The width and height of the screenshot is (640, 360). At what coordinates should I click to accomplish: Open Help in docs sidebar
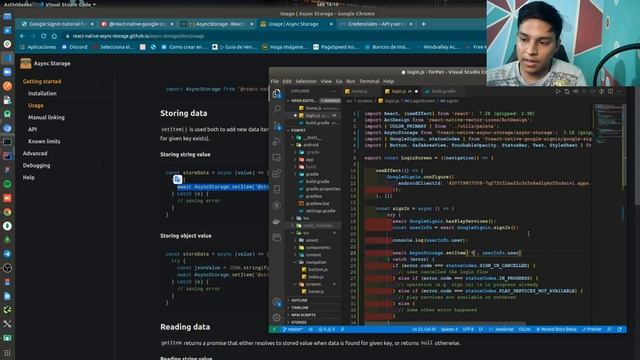[x=29, y=178]
